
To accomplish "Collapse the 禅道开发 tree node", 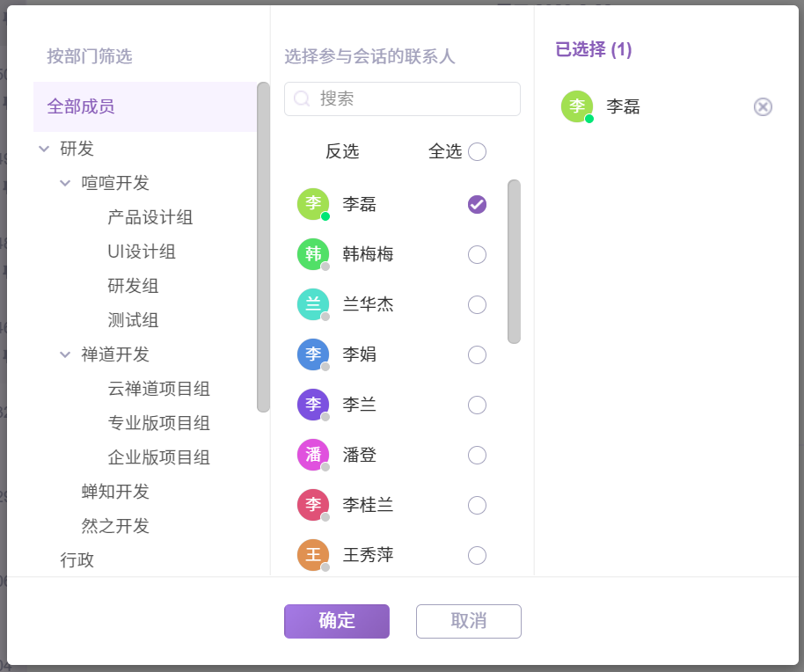I will click(65, 355).
